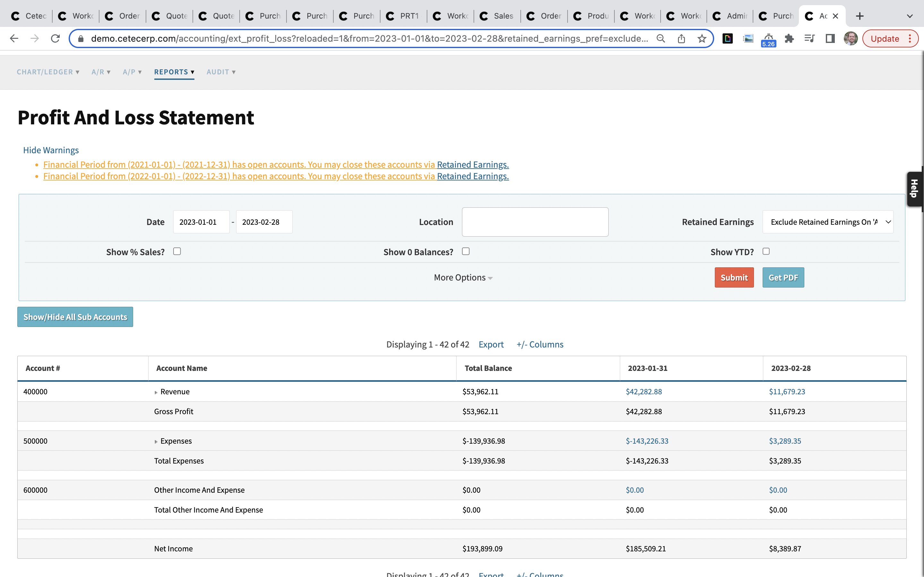Open the Help side tab
The height and width of the screenshot is (577, 924).
click(x=914, y=188)
